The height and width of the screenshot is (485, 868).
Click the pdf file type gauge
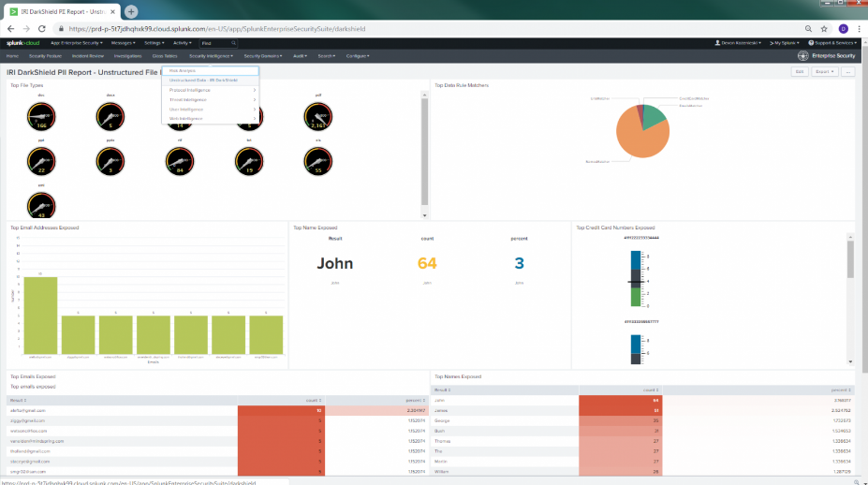click(x=317, y=116)
